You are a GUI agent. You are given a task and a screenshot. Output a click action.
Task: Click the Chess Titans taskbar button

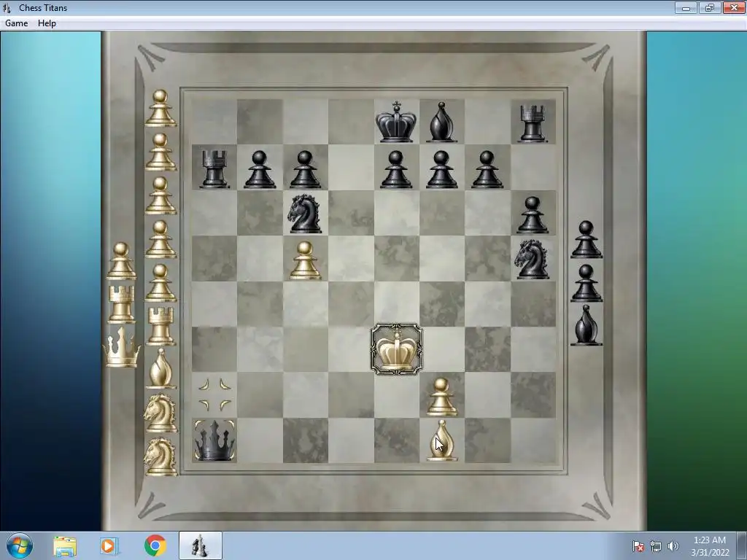[200, 545]
